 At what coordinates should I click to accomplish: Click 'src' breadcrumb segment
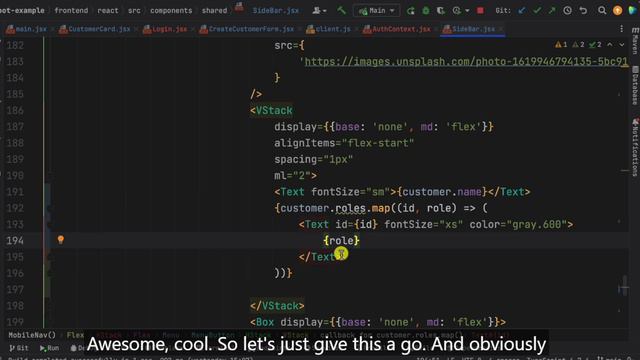pos(134,11)
